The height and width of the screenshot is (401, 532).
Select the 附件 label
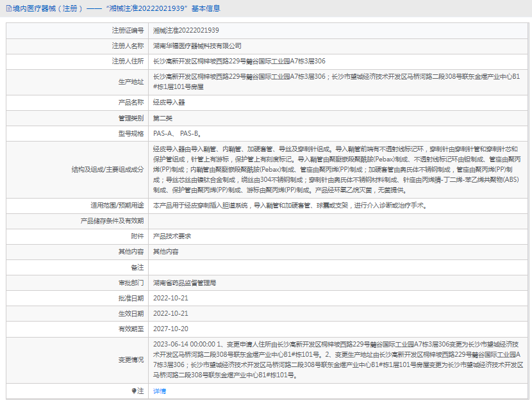(x=137, y=236)
